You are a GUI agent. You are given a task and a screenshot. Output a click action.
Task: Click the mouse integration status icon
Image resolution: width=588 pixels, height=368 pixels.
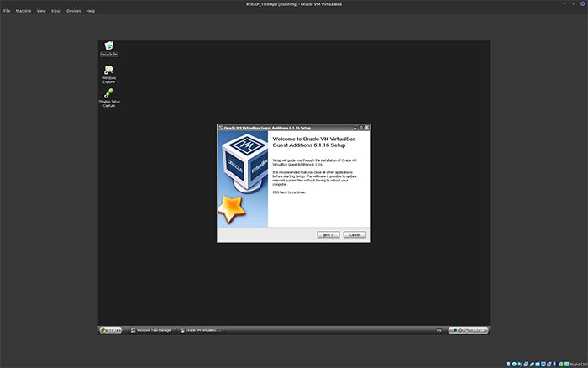(561, 364)
